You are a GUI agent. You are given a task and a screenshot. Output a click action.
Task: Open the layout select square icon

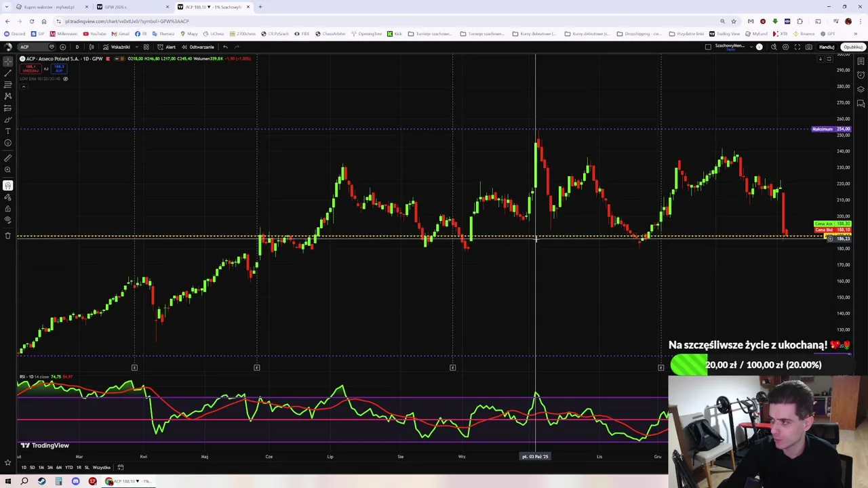(708, 47)
